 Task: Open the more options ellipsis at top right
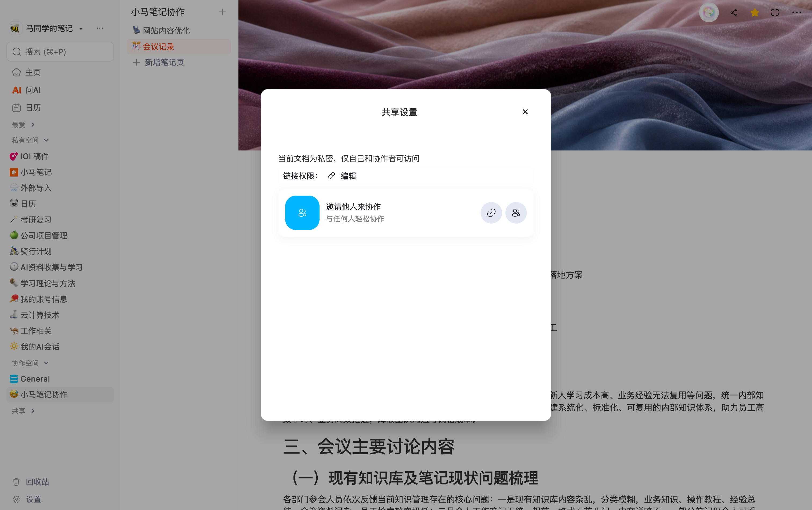pyautogui.click(x=796, y=12)
